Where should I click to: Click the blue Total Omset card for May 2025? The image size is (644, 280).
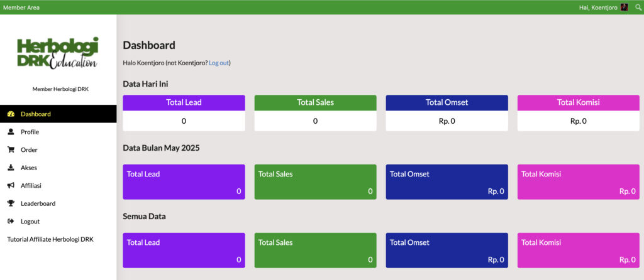tap(447, 182)
